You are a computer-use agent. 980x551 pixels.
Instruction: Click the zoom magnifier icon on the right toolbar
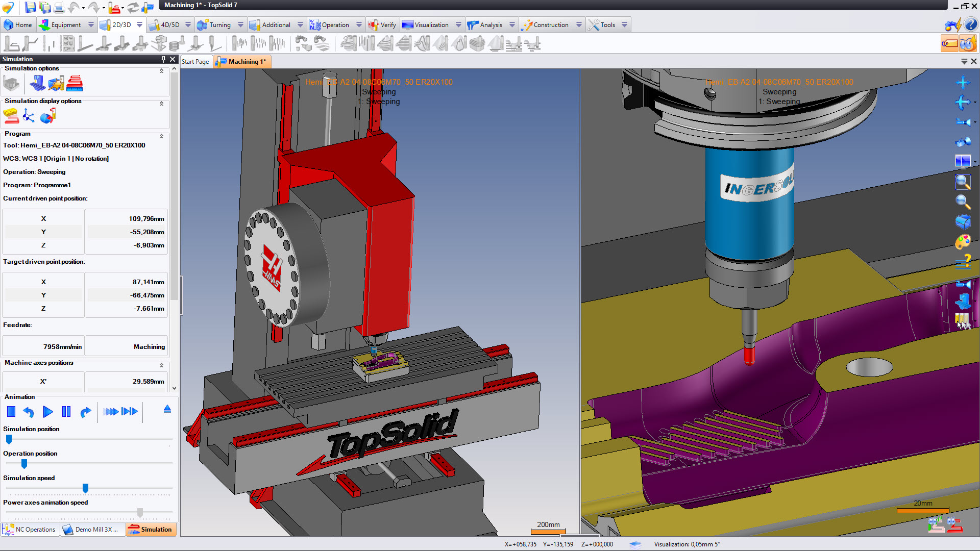[963, 202]
